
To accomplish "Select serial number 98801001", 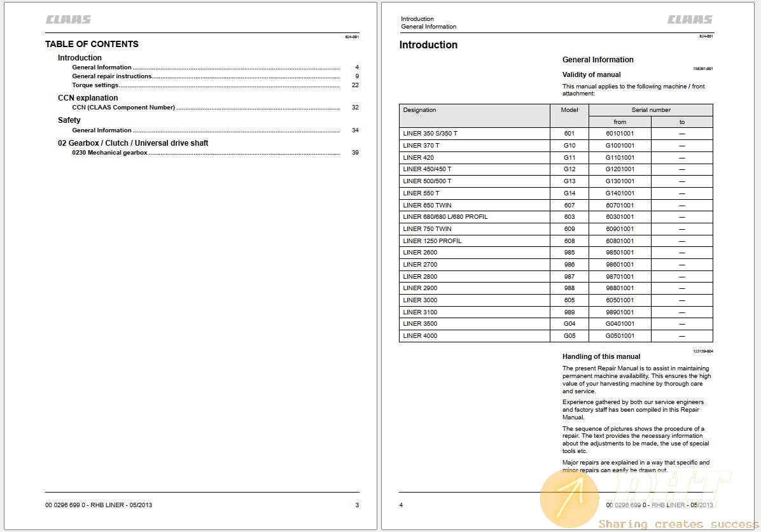I will (x=620, y=288).
